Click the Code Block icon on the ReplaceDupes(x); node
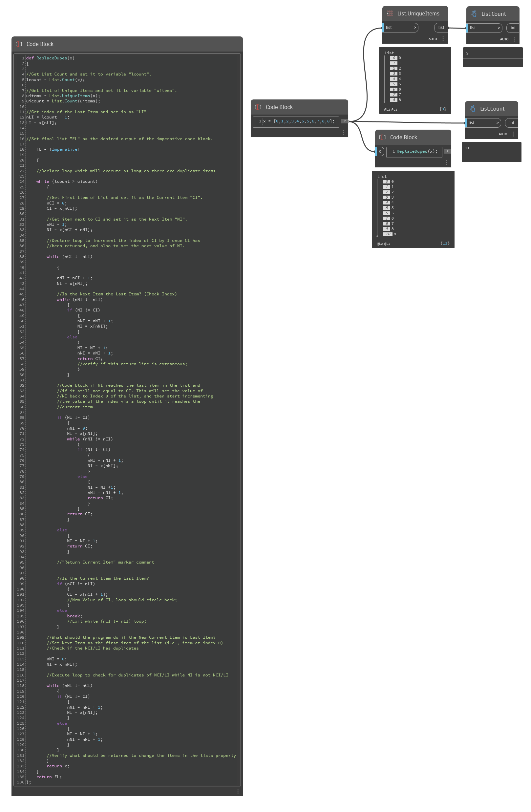 point(382,137)
